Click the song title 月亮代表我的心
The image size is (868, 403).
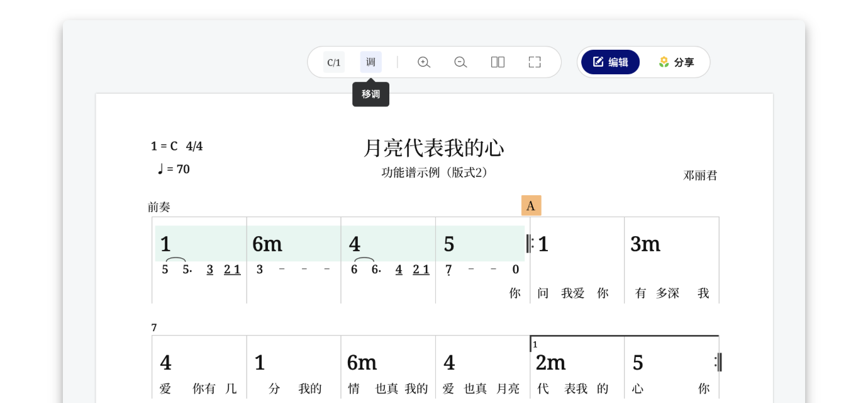434,148
